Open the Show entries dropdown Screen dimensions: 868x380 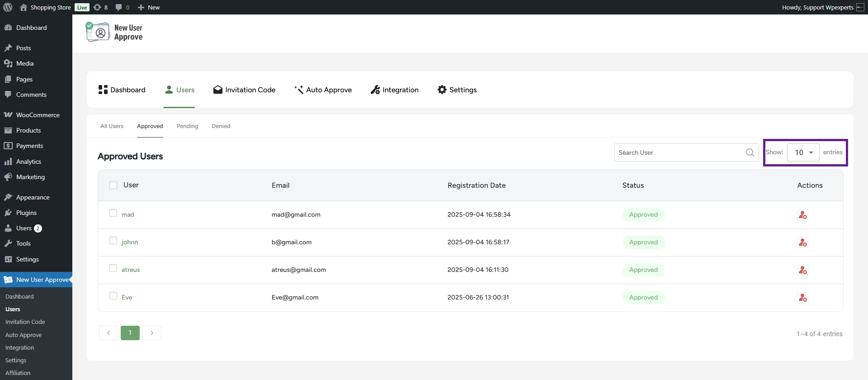[803, 152]
